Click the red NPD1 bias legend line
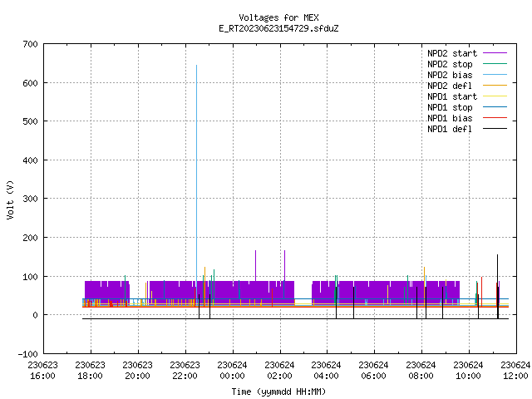532x399 pixels. point(495,118)
